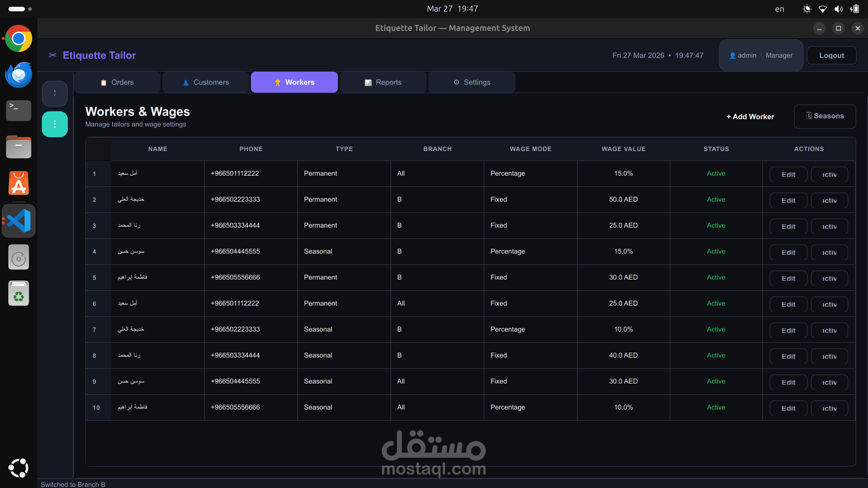Go to the Settings tab
The height and width of the screenshot is (488, 868).
(x=471, y=82)
